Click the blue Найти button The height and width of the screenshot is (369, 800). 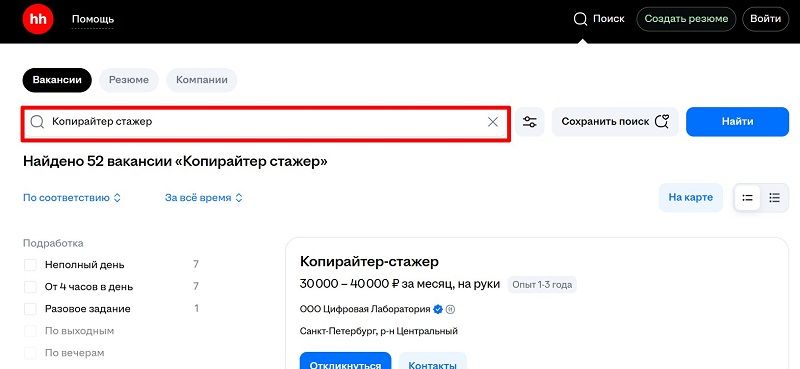(737, 122)
